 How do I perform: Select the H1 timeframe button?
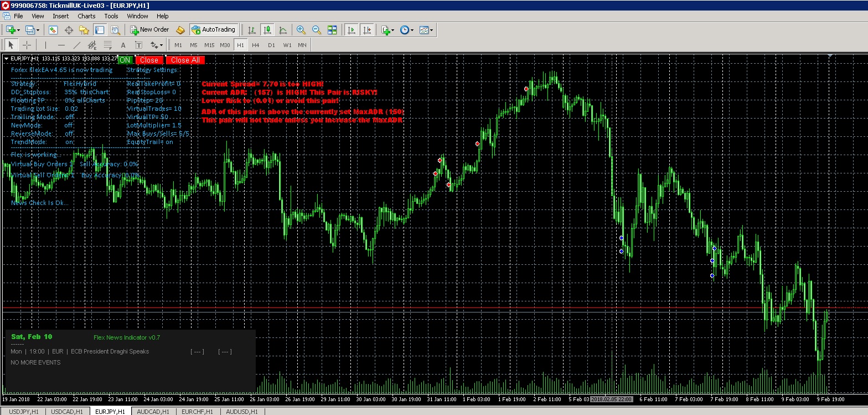tap(240, 45)
